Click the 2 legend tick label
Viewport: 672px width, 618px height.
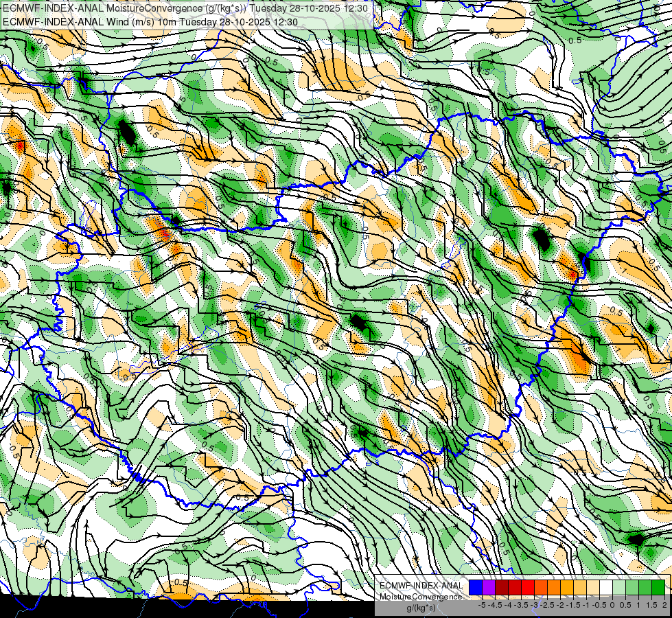click(x=664, y=605)
